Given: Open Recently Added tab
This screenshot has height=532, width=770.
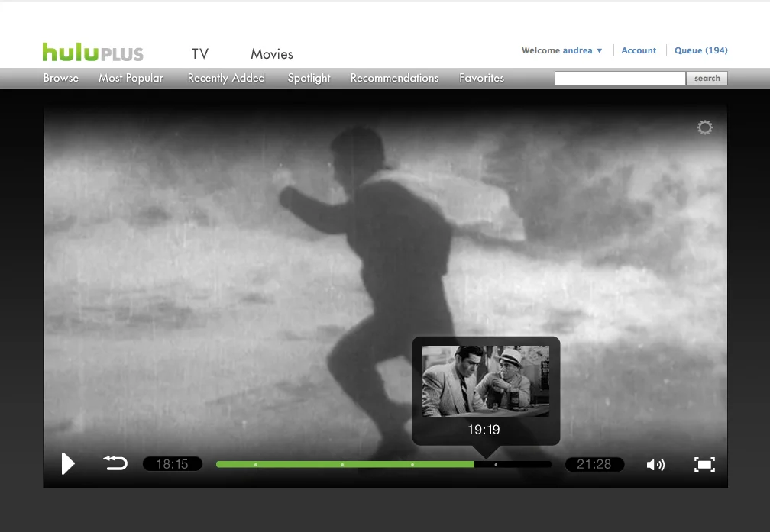Looking at the screenshot, I should click(226, 78).
